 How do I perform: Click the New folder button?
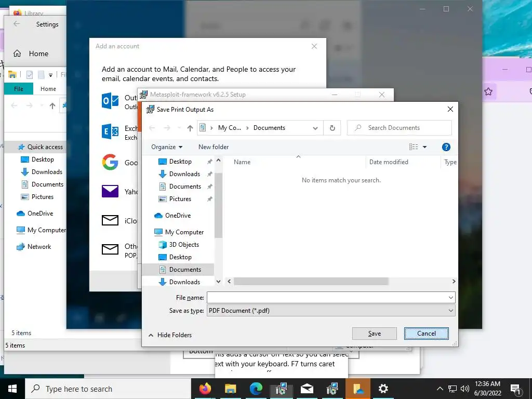click(x=214, y=147)
